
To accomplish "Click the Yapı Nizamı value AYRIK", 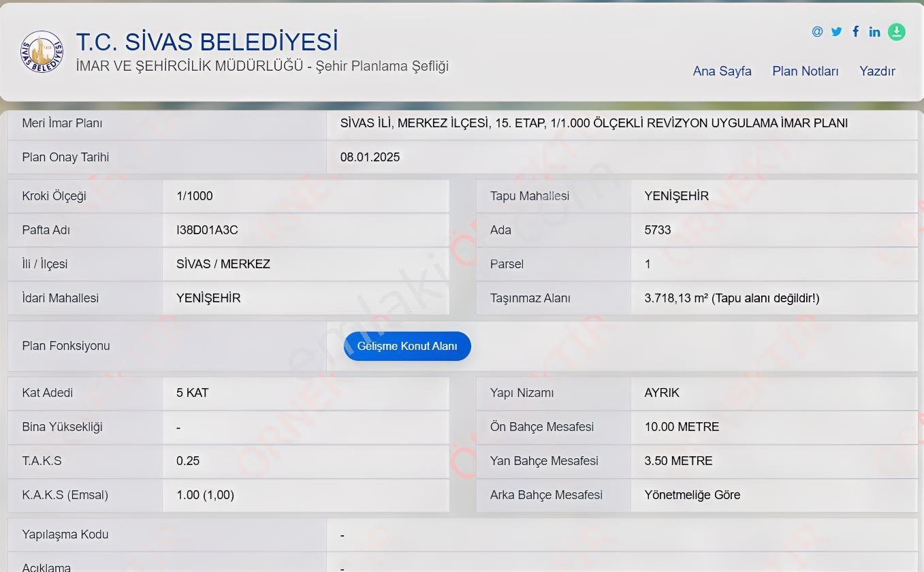I will 662,393.
